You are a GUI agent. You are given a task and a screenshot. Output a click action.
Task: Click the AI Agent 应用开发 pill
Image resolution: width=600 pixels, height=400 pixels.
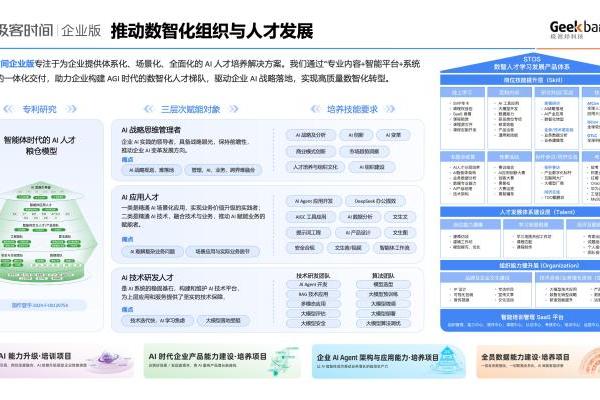coord(314,201)
